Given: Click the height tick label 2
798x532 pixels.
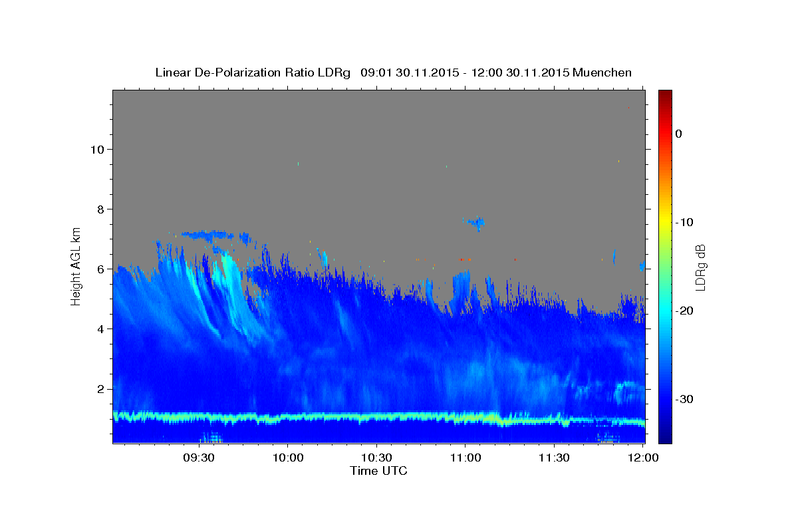Looking at the screenshot, I should point(102,388).
